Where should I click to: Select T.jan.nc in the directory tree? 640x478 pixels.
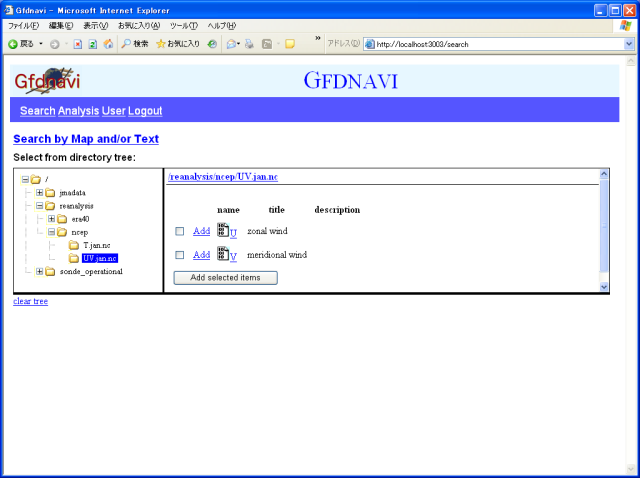click(x=97, y=245)
